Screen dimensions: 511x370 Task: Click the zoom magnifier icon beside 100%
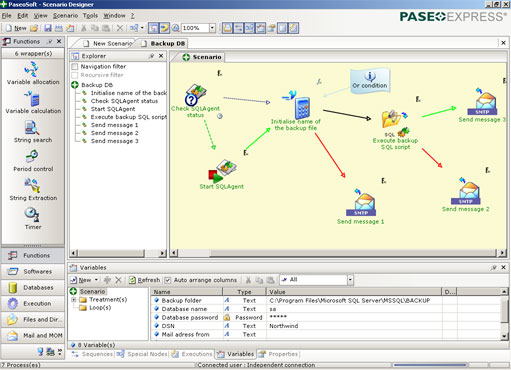tap(175, 28)
